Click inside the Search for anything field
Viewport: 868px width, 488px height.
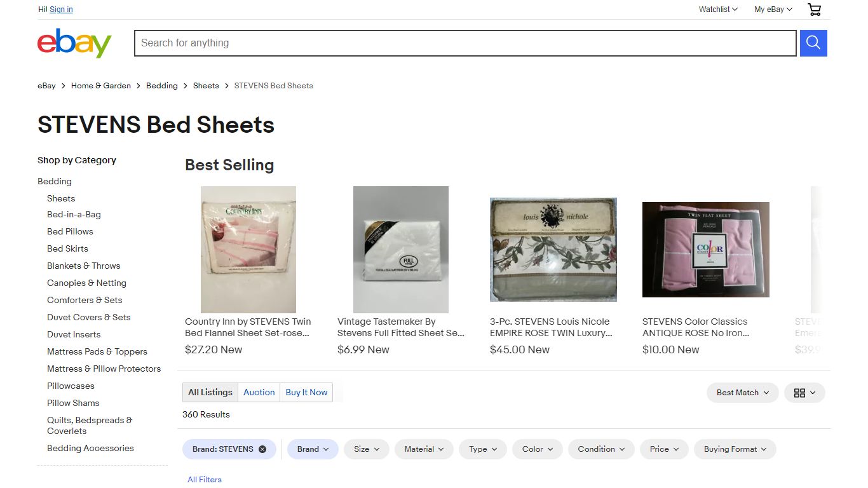(x=465, y=43)
